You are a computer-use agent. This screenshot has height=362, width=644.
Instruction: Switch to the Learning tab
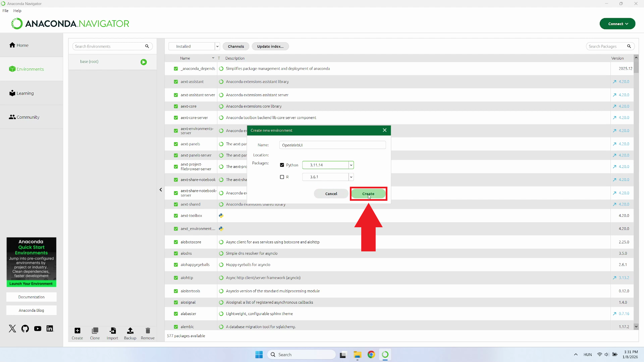point(25,93)
